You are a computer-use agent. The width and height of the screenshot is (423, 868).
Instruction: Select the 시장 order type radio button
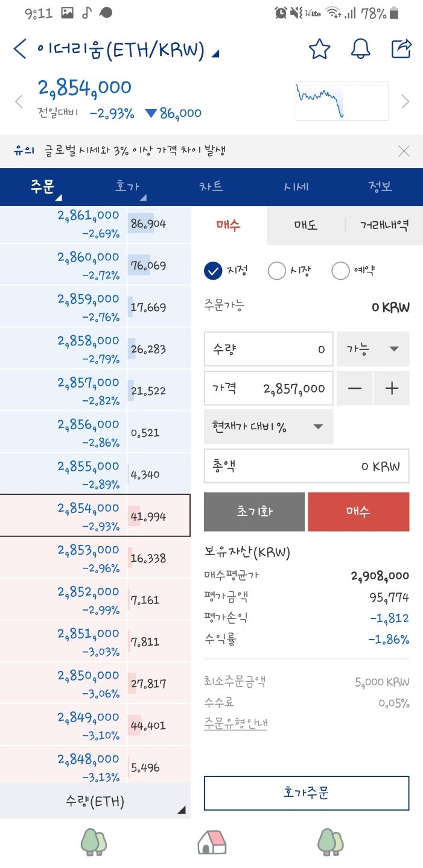276,270
